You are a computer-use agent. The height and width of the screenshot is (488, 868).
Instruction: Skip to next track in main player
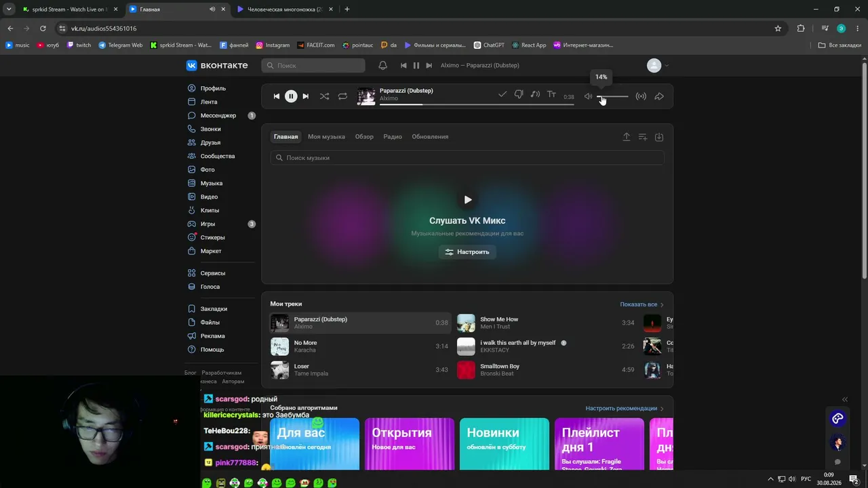[x=305, y=96]
